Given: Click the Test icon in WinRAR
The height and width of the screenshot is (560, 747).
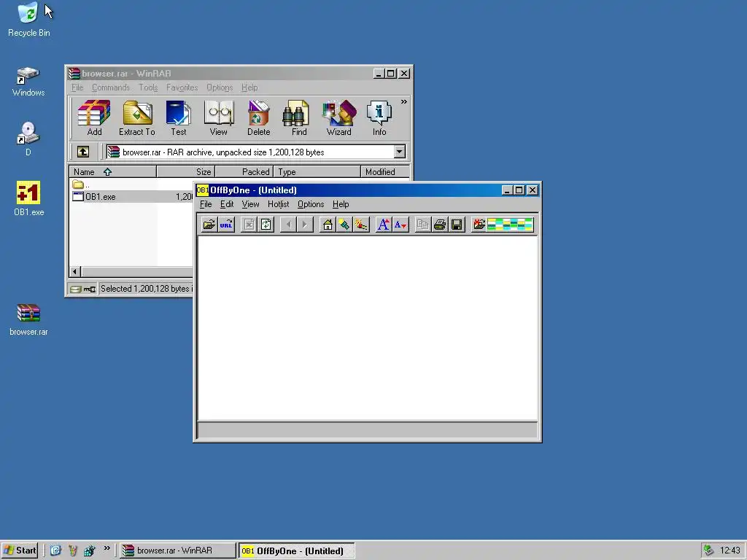Looking at the screenshot, I should pos(179,118).
